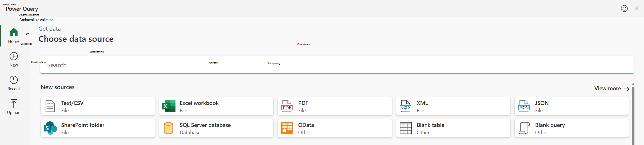Click the Choose data source heading
This screenshot has height=145, width=644.
click(x=76, y=39)
